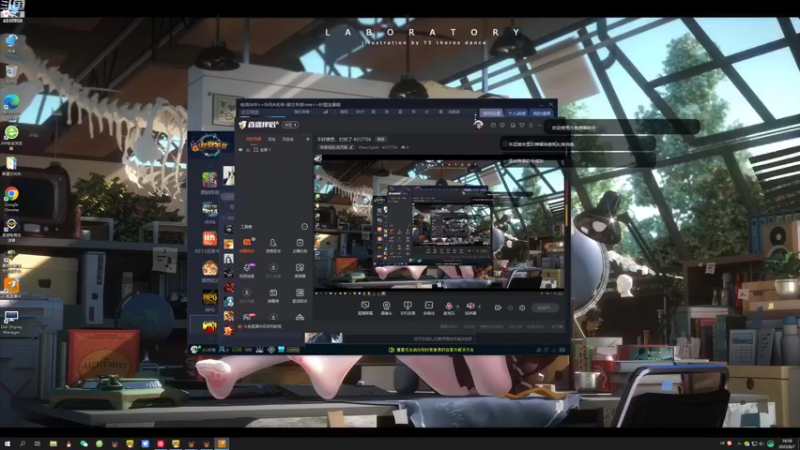Open Microsoft Edge desktop shortcut
The width and height of the screenshot is (800, 450).
[x=11, y=106]
